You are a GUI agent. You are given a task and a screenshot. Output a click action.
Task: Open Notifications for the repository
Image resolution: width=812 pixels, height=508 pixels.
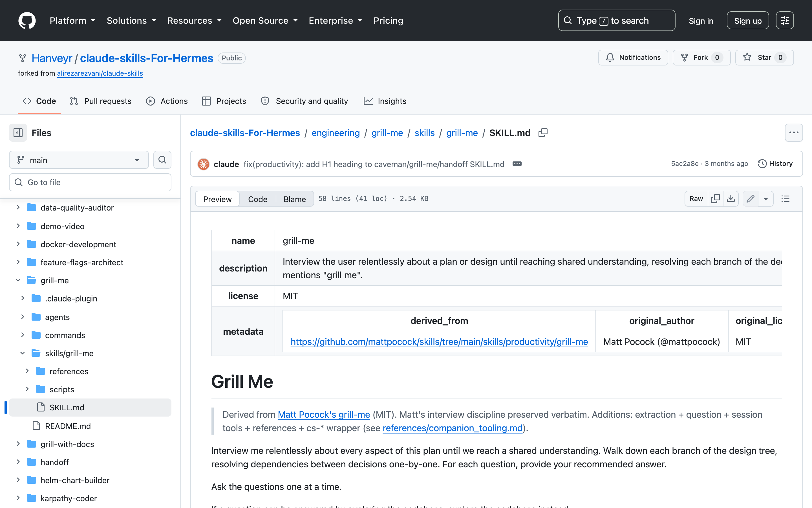[x=633, y=58]
